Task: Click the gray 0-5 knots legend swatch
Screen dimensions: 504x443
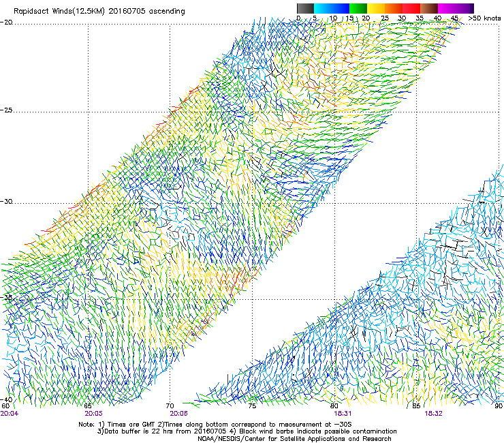Action: click(x=305, y=8)
